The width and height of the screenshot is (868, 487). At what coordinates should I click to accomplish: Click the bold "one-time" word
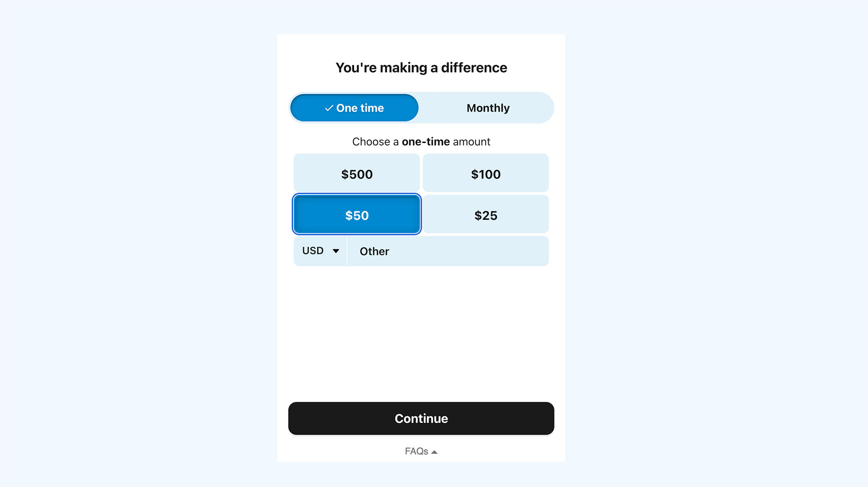point(425,142)
